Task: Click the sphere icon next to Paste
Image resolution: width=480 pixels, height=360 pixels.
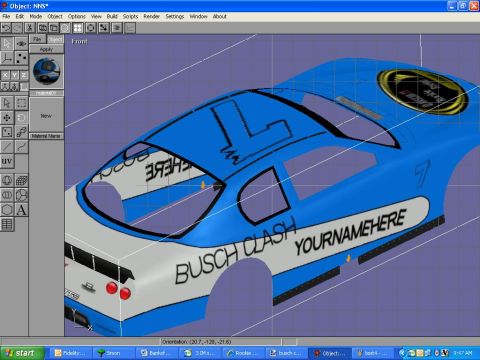Action: (65, 28)
